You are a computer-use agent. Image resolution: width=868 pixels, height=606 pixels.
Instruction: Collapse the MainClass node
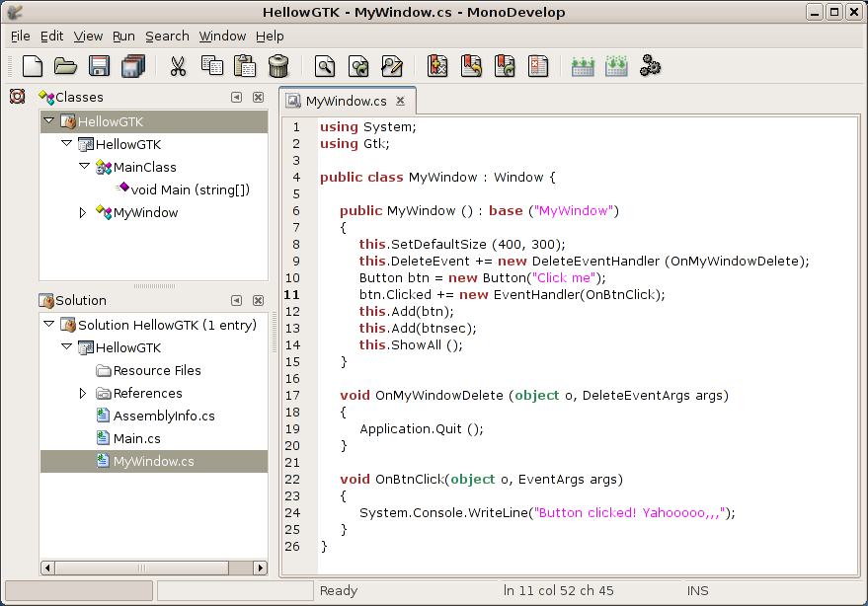pos(84,166)
